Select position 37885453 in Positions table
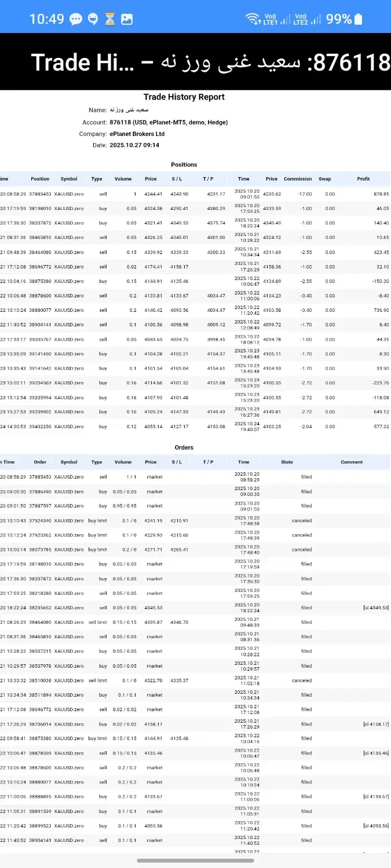 (40, 194)
